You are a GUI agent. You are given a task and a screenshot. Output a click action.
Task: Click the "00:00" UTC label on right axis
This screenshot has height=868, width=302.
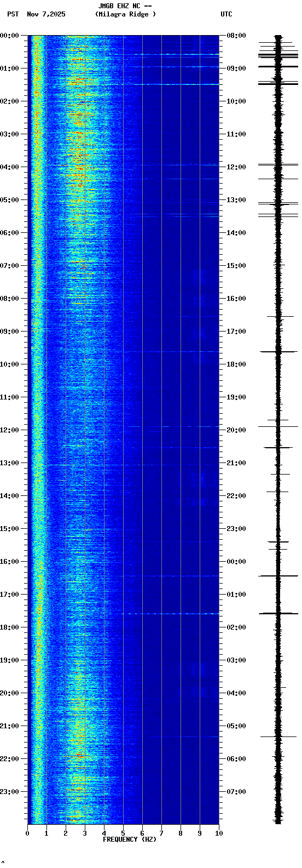pyautogui.click(x=236, y=562)
